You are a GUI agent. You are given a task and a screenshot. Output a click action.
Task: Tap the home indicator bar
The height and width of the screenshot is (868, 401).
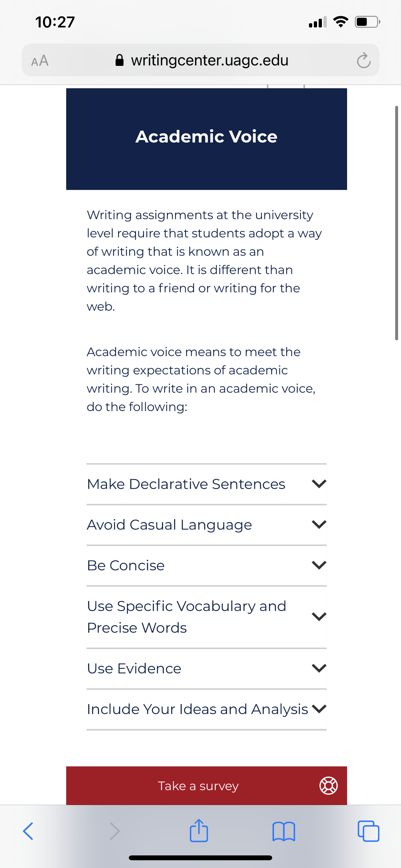click(200, 858)
